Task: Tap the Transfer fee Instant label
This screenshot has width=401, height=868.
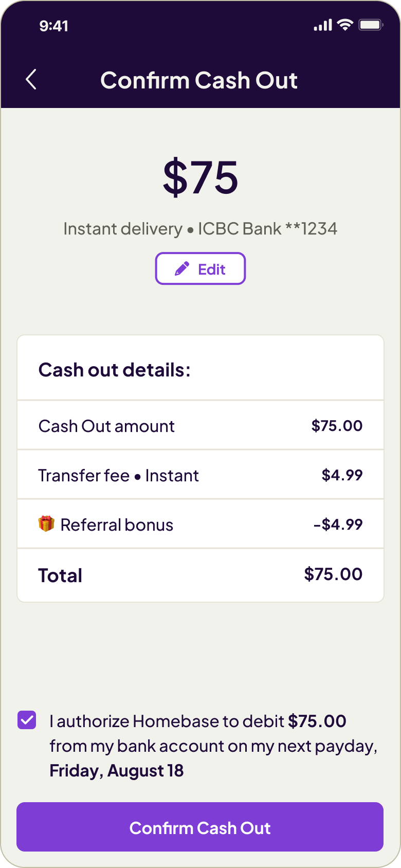Action: click(118, 476)
